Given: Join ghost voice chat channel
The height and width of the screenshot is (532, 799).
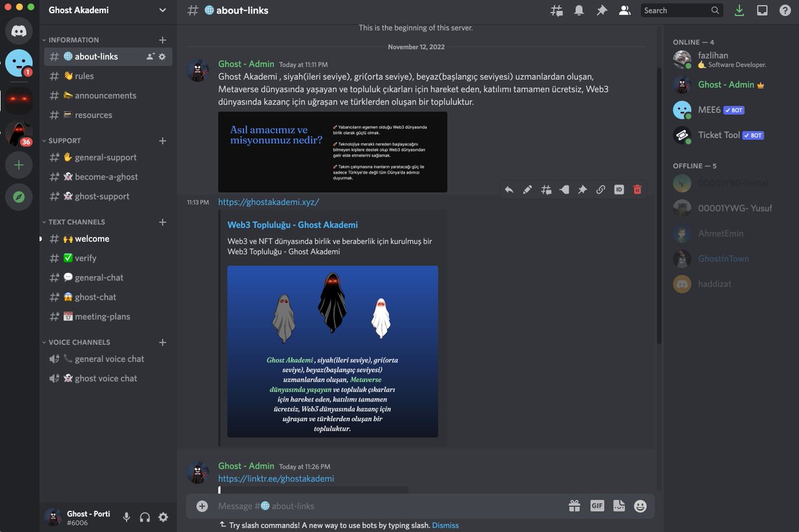Looking at the screenshot, I should (108, 378).
